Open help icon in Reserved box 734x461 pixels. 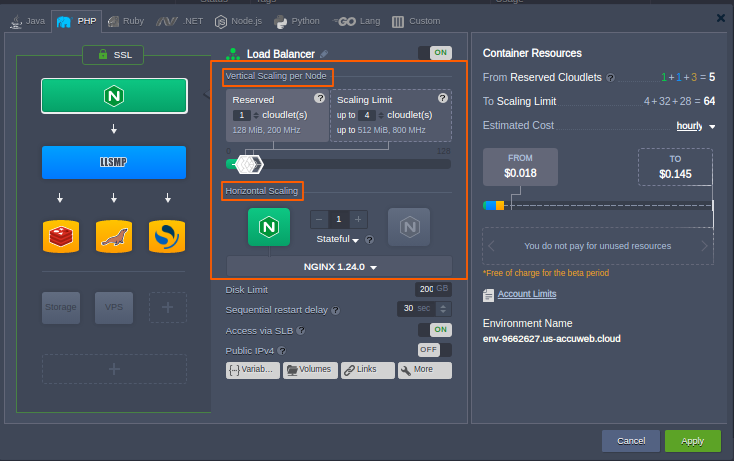point(320,99)
